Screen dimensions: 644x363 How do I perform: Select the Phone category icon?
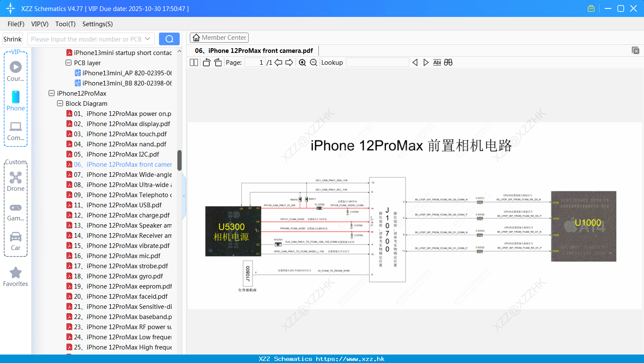coord(16,101)
